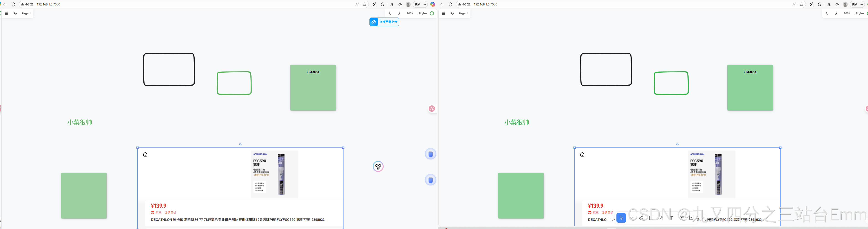
Task: Click the address bar showing 192.168.1.5:7000
Action: [x=48, y=4]
